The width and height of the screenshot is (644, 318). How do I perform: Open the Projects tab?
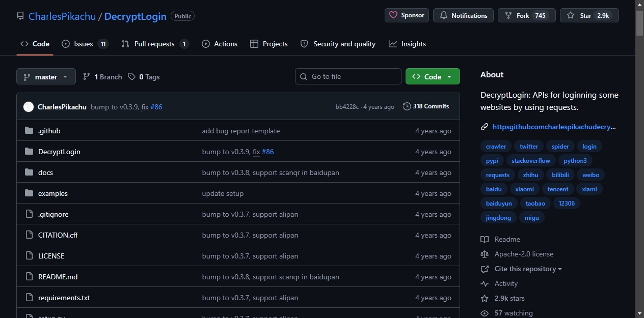tap(269, 44)
